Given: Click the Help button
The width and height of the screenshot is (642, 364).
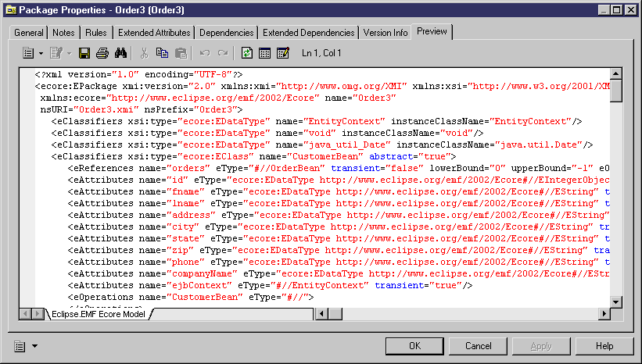Looking at the screenshot, I should (x=604, y=345).
